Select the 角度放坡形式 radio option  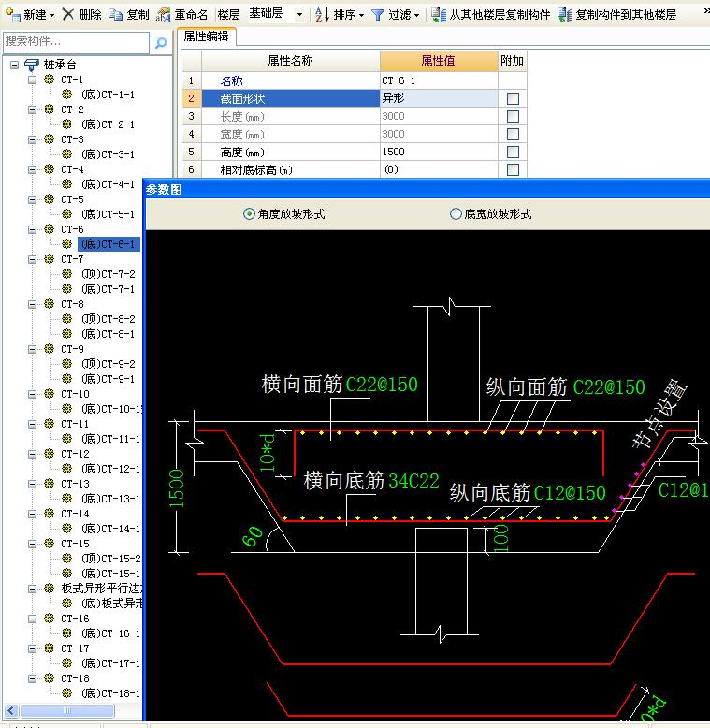click(249, 213)
